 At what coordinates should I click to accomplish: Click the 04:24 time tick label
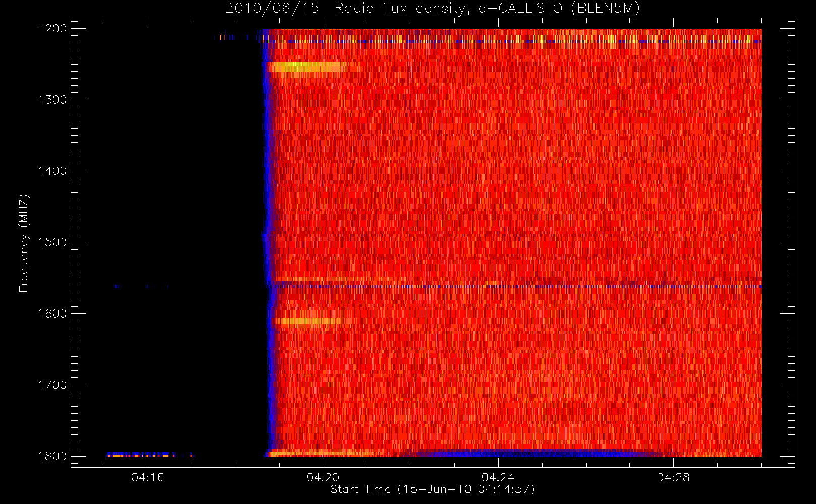tap(498, 477)
